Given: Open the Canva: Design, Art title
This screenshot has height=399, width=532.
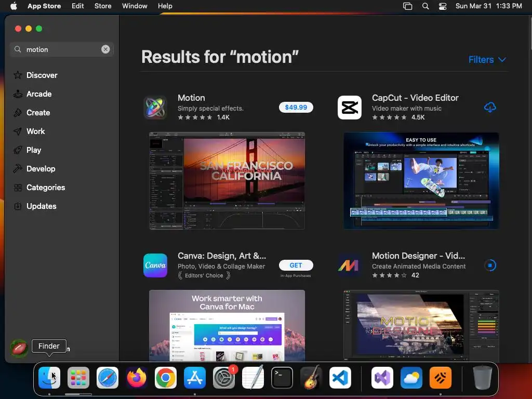Looking at the screenshot, I should click(222, 256).
